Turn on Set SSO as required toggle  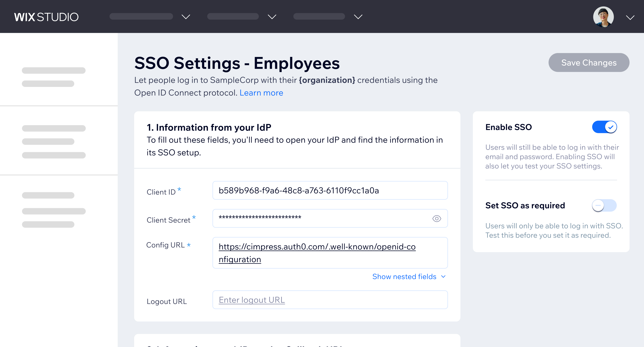point(604,206)
